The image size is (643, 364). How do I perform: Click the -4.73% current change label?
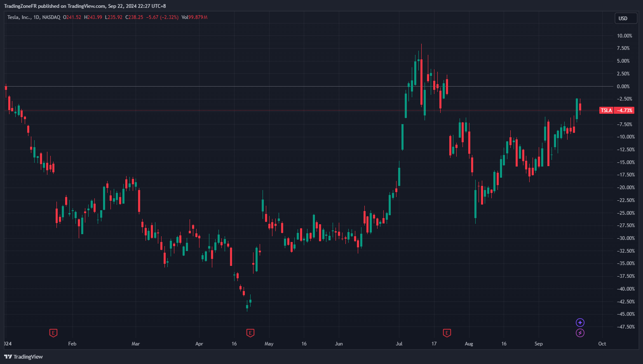(624, 110)
